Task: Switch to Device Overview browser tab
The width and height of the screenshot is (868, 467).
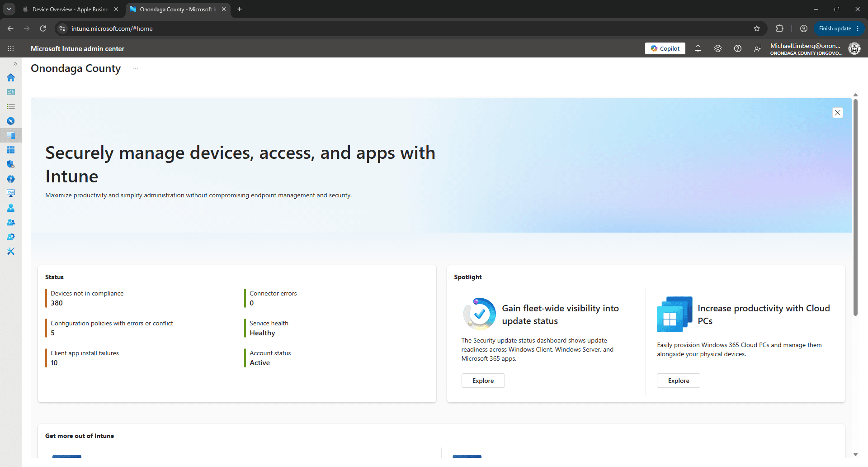Action: [x=70, y=9]
